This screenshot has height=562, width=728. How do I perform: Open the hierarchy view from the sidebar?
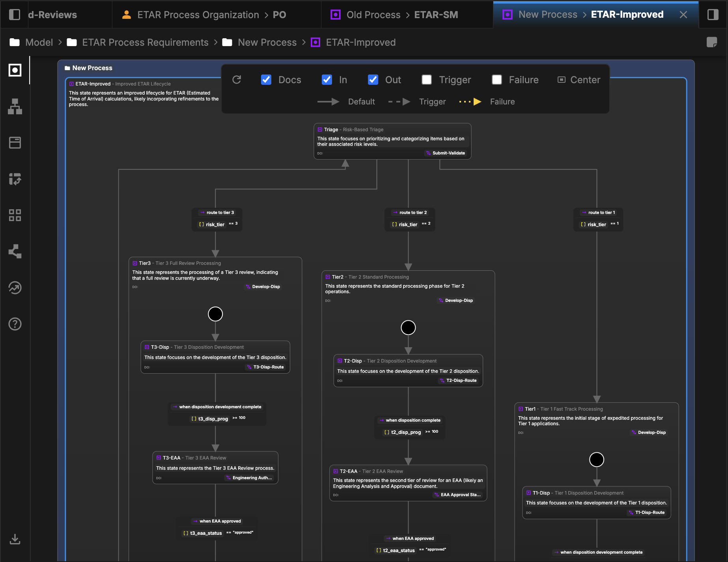coord(15,106)
